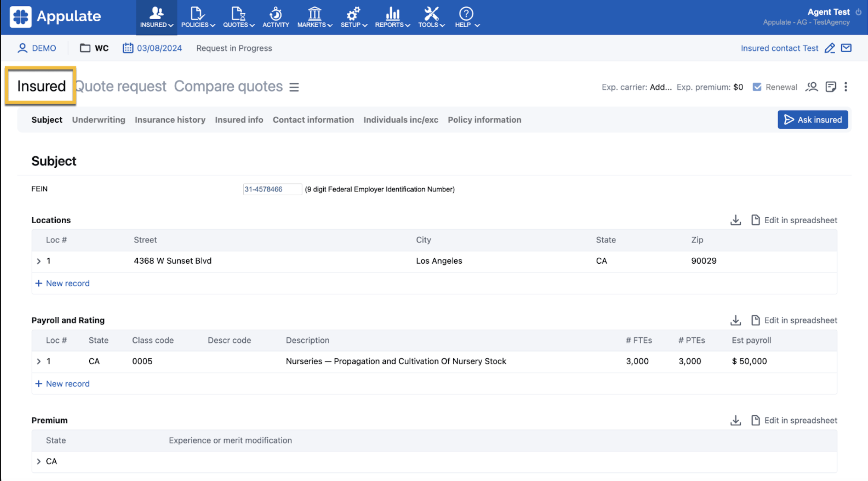Click the users icon next to Renewal

pyautogui.click(x=812, y=87)
